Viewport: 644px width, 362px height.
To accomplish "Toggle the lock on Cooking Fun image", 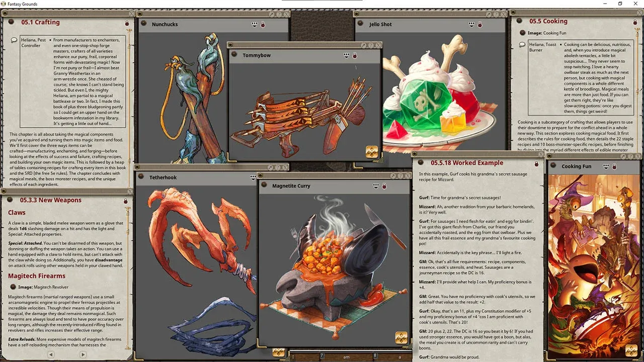I will pyautogui.click(x=614, y=167).
